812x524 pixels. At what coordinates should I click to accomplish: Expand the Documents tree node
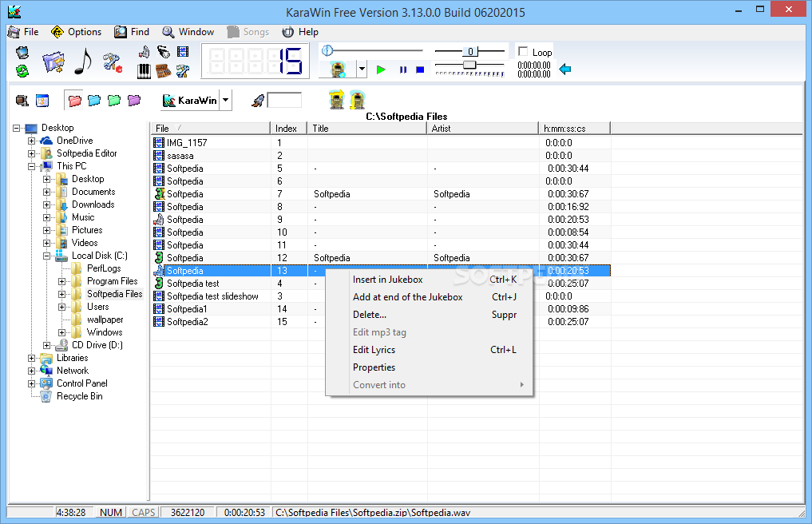pyautogui.click(x=46, y=192)
